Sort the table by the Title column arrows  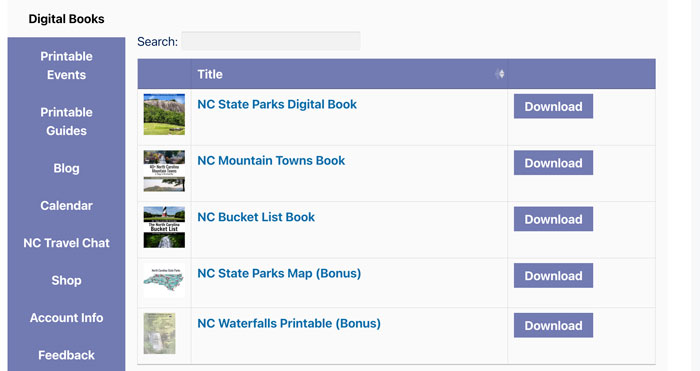(x=500, y=74)
